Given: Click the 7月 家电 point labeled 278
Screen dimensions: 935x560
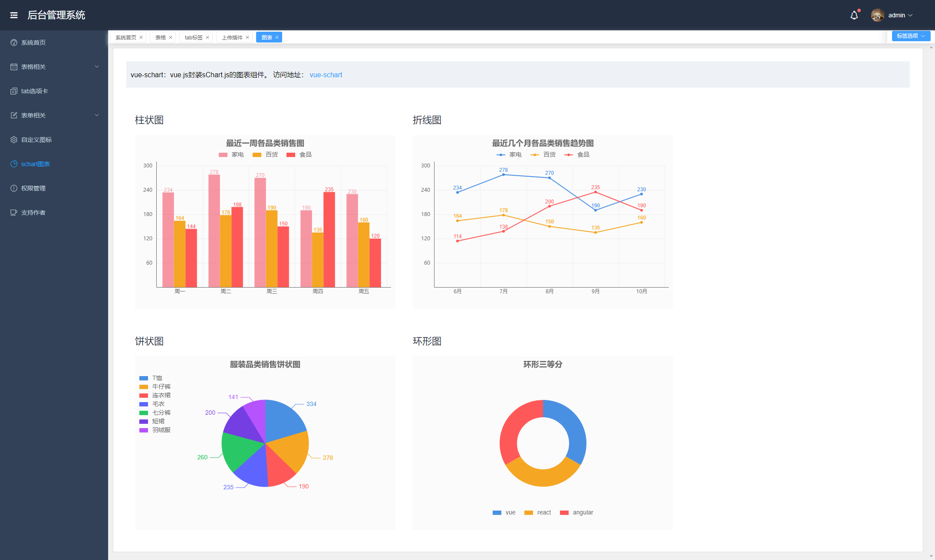Looking at the screenshot, I should 504,174.
